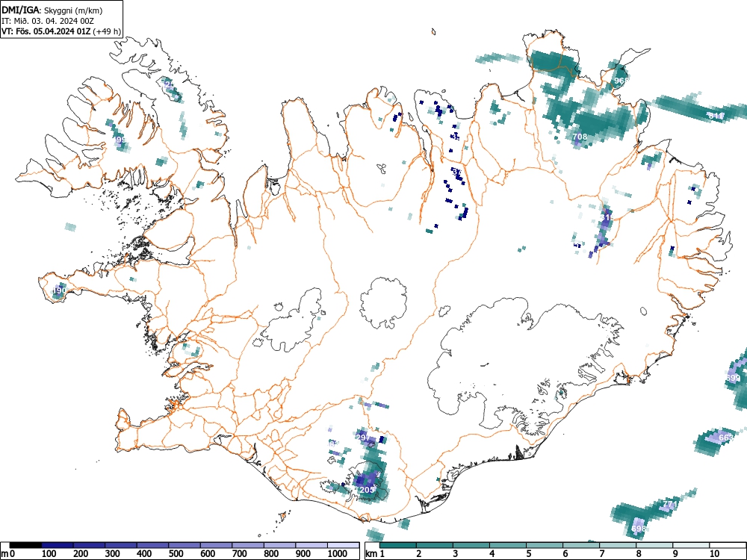Pick the pale 900–1000 m legend swatch
This screenshot has height=560, width=747.
311,545
